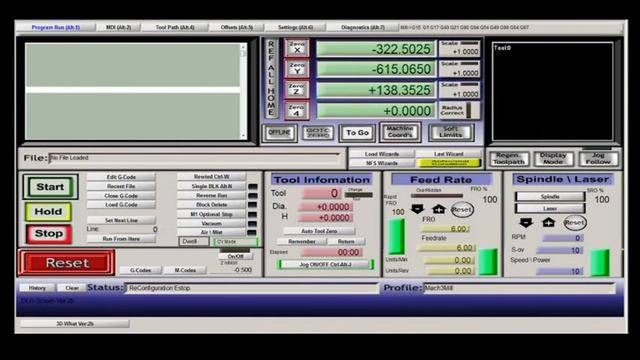This screenshot has width=640, height=360.
Task: Decrease spindle speed override with minus arrow
Action: click(x=526, y=222)
